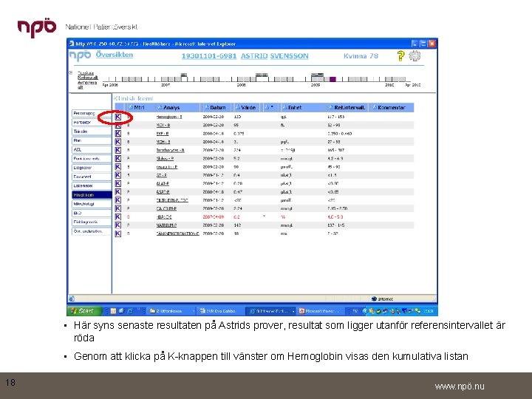Open the Diagnoser sidebar tab
The image size is (532, 399).
(x=92, y=168)
